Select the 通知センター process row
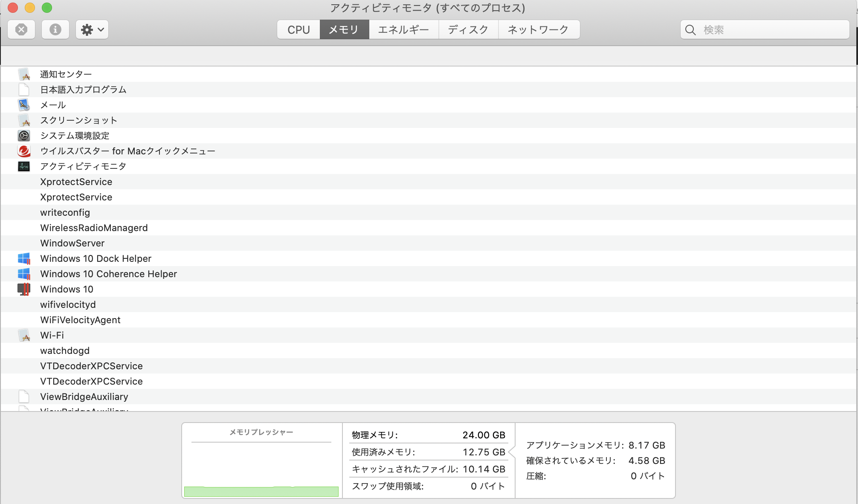Screen dimensions: 858x504 66,74
